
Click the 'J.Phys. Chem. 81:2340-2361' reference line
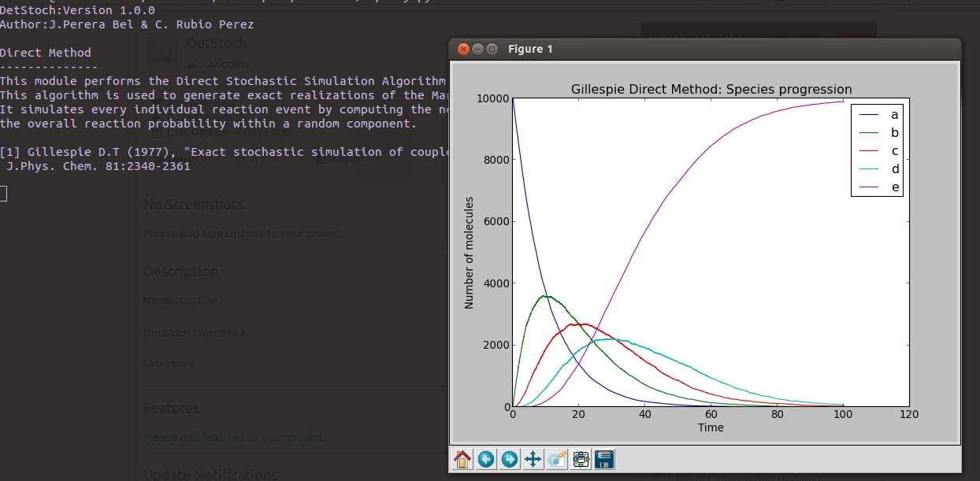[98, 166]
